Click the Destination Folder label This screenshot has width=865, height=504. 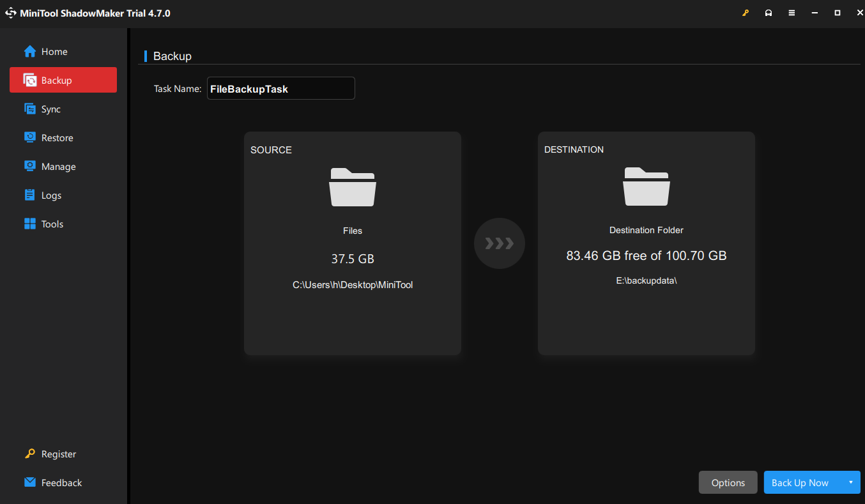point(647,230)
